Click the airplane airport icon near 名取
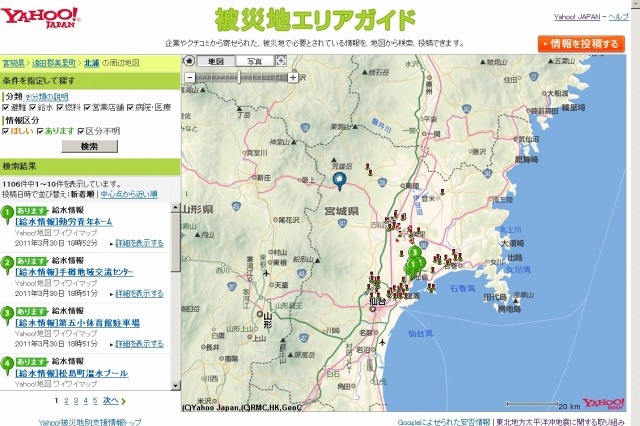 click(x=382, y=342)
